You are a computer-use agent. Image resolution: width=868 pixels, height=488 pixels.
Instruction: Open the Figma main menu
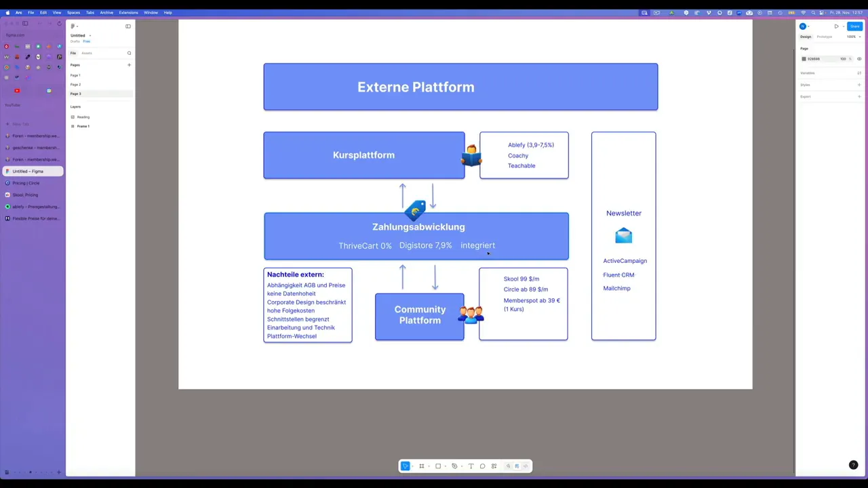coord(72,26)
